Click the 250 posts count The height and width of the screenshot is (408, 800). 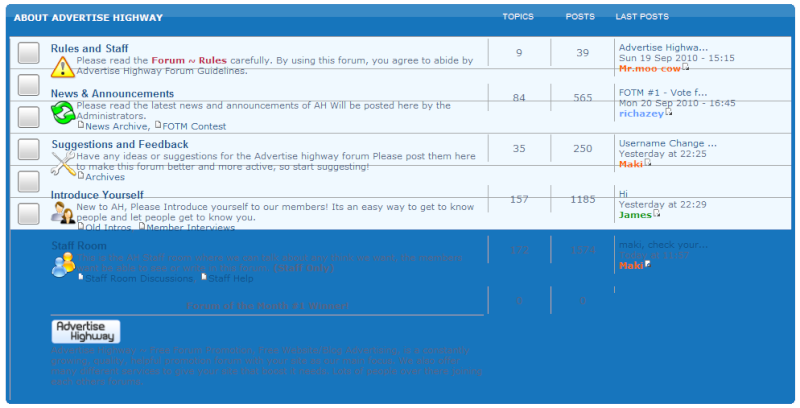(x=583, y=148)
